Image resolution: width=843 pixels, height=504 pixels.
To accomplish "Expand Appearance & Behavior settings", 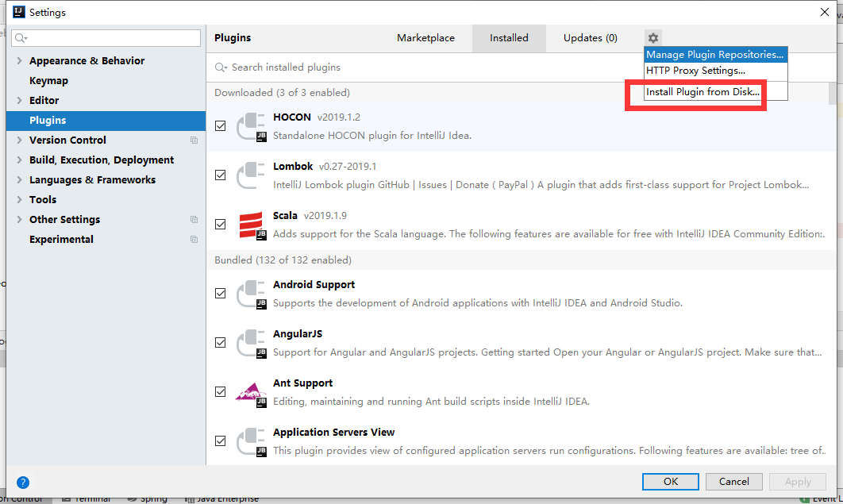I will point(19,60).
